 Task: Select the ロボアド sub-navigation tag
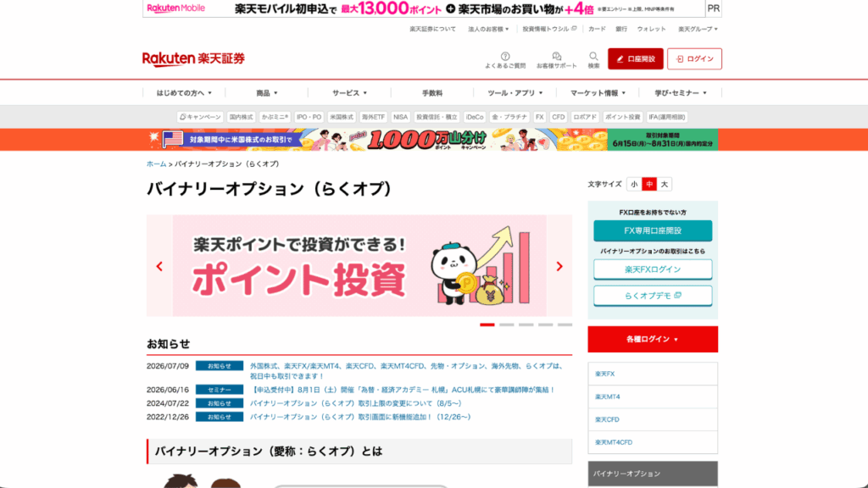pyautogui.click(x=585, y=117)
